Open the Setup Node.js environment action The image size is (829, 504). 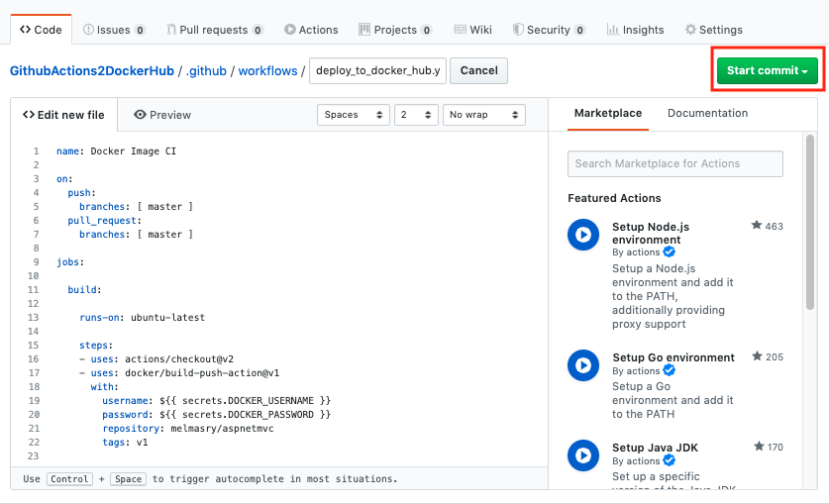point(651,233)
